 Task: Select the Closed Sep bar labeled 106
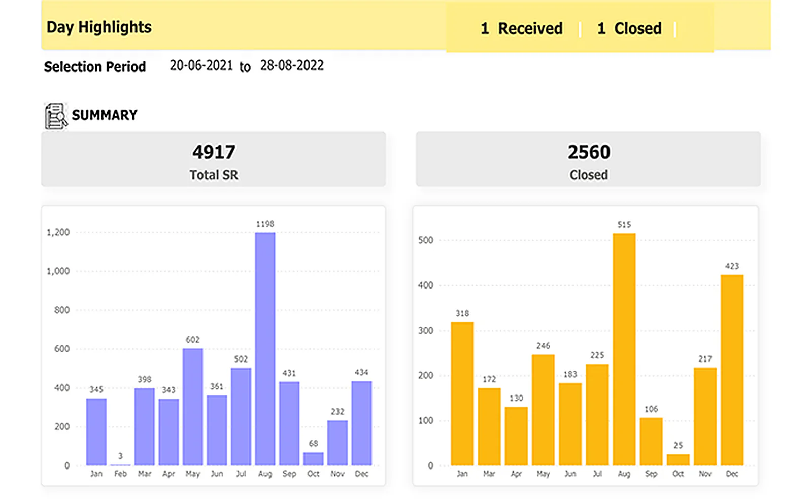point(651,442)
